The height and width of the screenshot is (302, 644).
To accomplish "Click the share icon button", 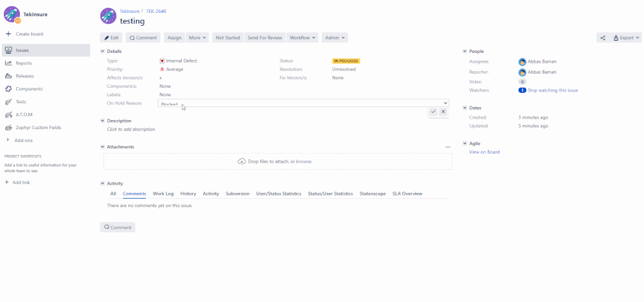I will pos(603,38).
